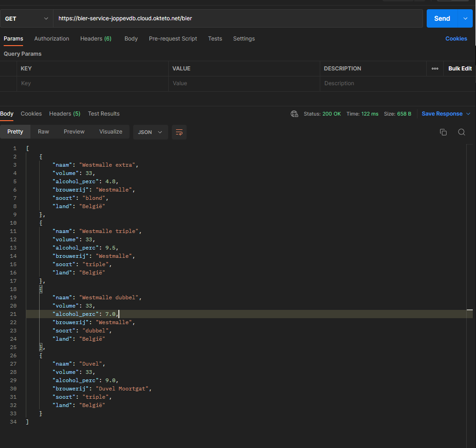Image resolution: width=476 pixels, height=448 pixels.
Task: Click the response body vertical scrollbar
Action: click(470, 296)
